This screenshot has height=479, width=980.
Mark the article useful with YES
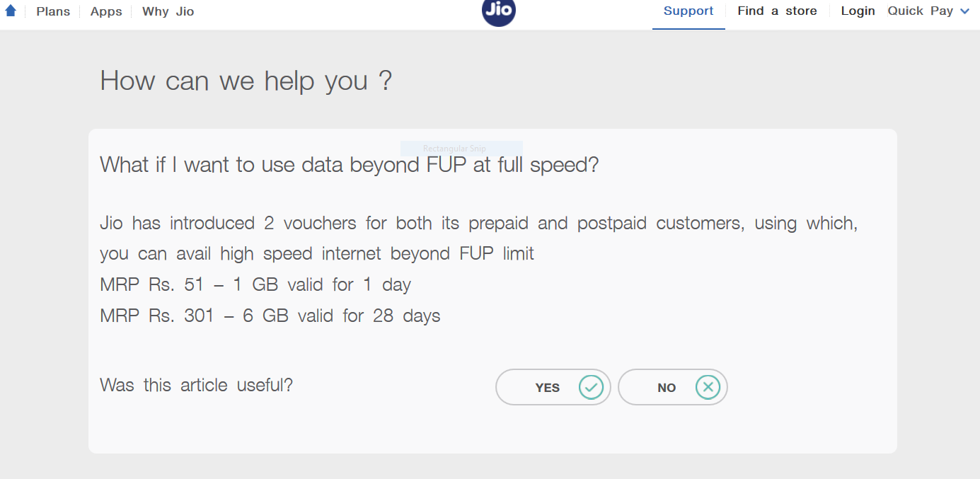[553, 387]
